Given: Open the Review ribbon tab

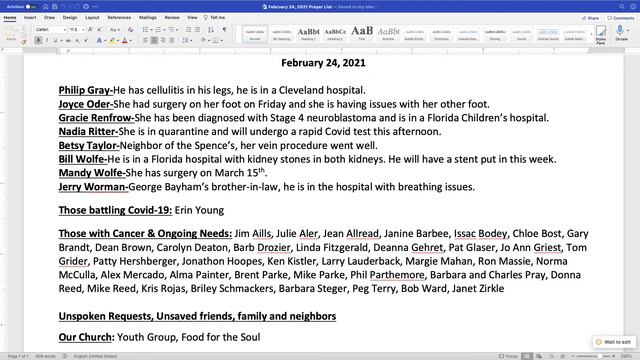Looking at the screenshot, I should [x=172, y=18].
